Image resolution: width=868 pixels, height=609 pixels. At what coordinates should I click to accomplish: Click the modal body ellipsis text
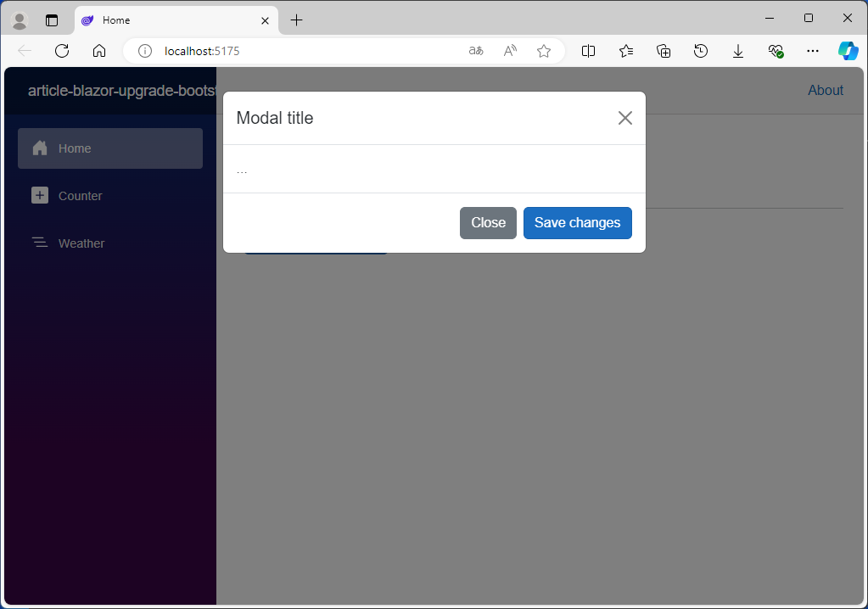242,171
